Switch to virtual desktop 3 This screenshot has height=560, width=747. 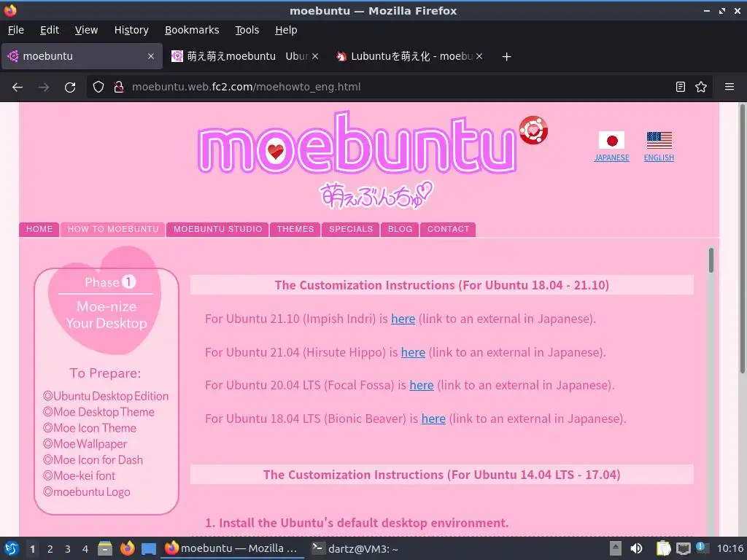coord(68,549)
